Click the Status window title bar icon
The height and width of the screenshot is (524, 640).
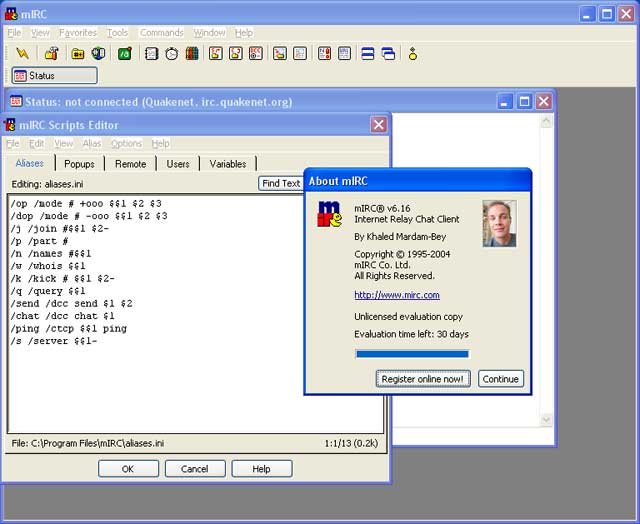click(16, 101)
